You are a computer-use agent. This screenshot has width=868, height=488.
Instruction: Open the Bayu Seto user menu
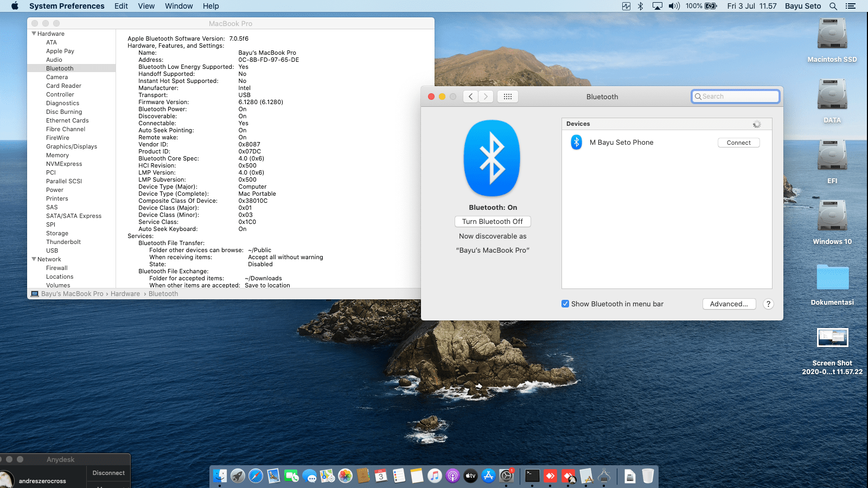click(x=803, y=6)
